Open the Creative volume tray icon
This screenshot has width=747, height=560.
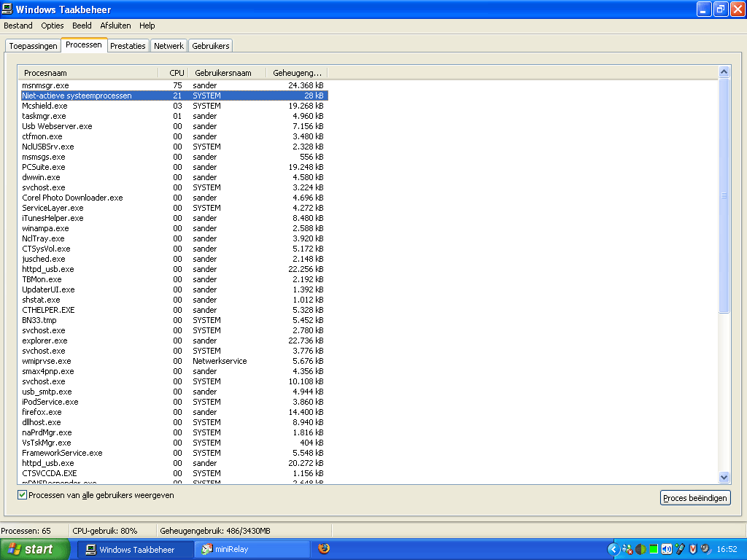667,549
